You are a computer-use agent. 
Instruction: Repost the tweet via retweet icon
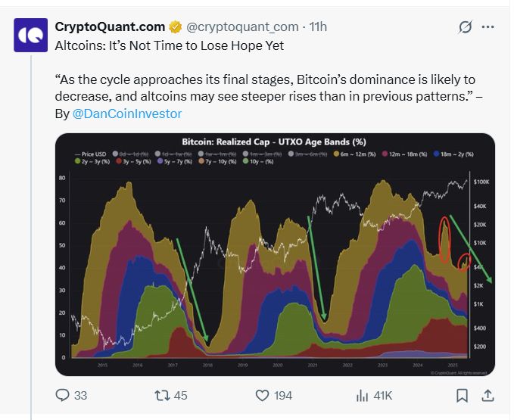(161, 395)
